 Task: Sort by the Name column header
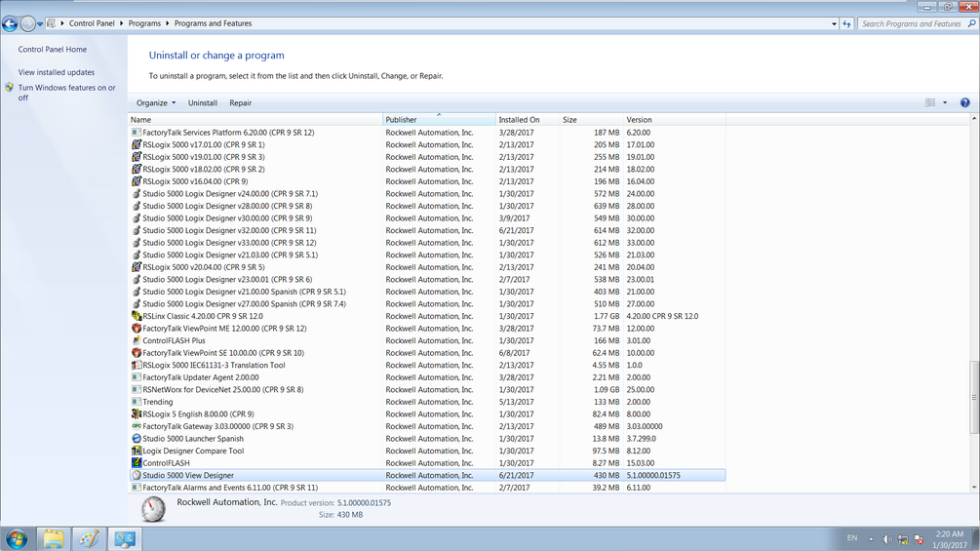point(255,119)
